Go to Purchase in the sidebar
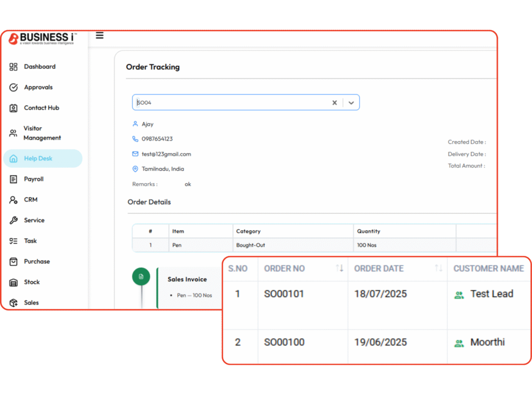Image resolution: width=532 pixels, height=395 pixels. [x=36, y=262]
